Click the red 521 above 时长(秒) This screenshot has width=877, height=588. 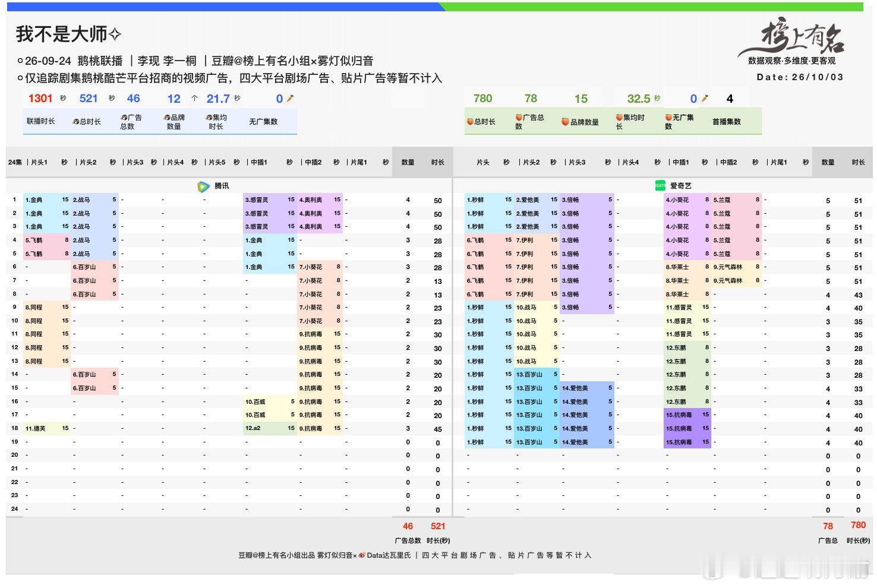[438, 526]
